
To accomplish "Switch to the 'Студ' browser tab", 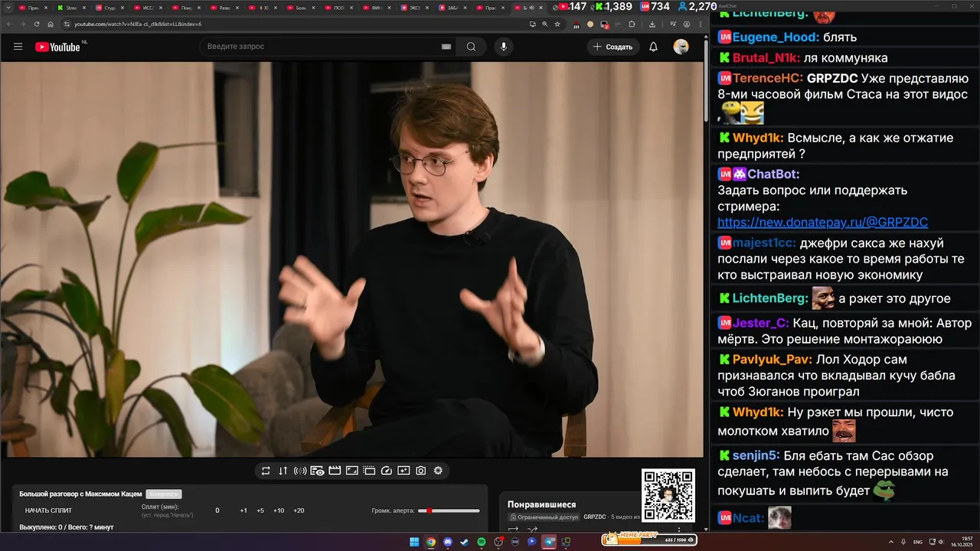I will click(109, 8).
